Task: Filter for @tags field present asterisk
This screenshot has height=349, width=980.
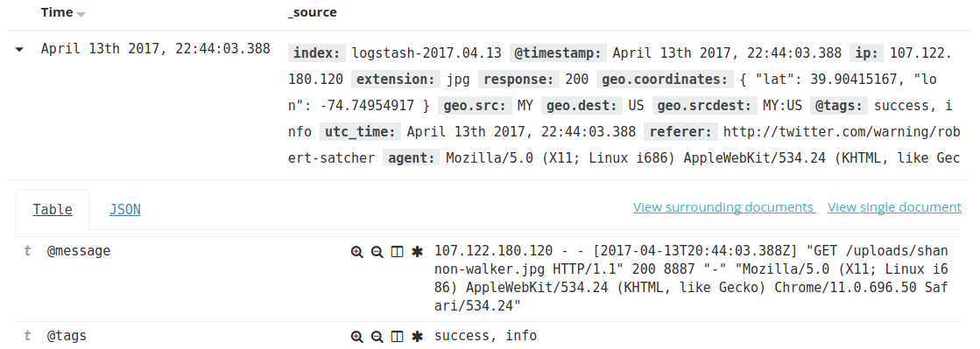Action: click(417, 337)
